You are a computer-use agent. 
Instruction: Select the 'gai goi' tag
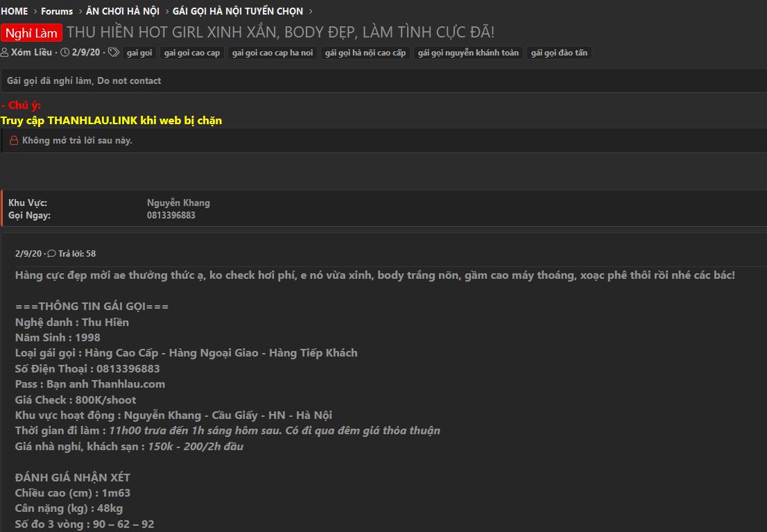tap(139, 53)
